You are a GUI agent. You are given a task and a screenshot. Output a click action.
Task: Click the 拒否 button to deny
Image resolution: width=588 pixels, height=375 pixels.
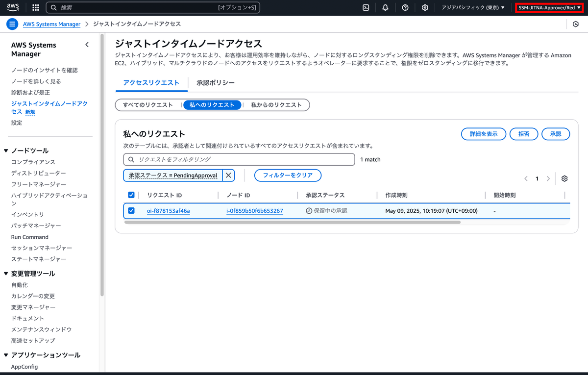click(524, 134)
